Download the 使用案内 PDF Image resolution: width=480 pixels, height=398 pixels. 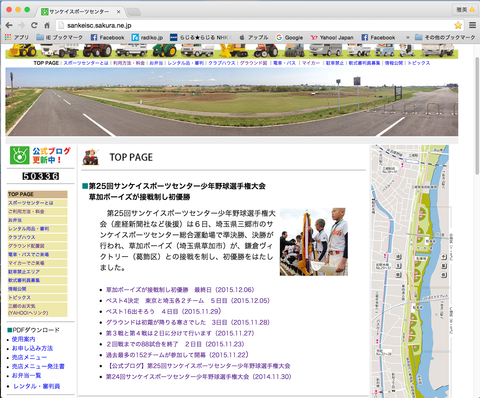[x=23, y=339]
